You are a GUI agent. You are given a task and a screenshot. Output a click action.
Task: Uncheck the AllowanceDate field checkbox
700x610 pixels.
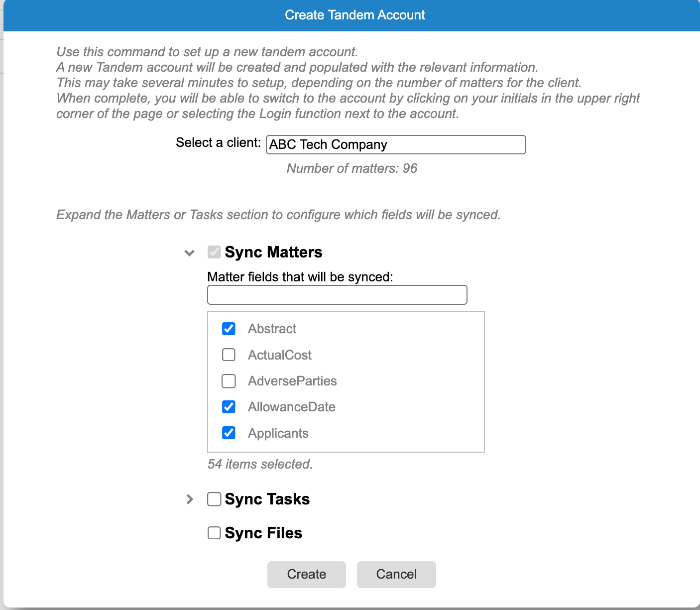point(229,407)
